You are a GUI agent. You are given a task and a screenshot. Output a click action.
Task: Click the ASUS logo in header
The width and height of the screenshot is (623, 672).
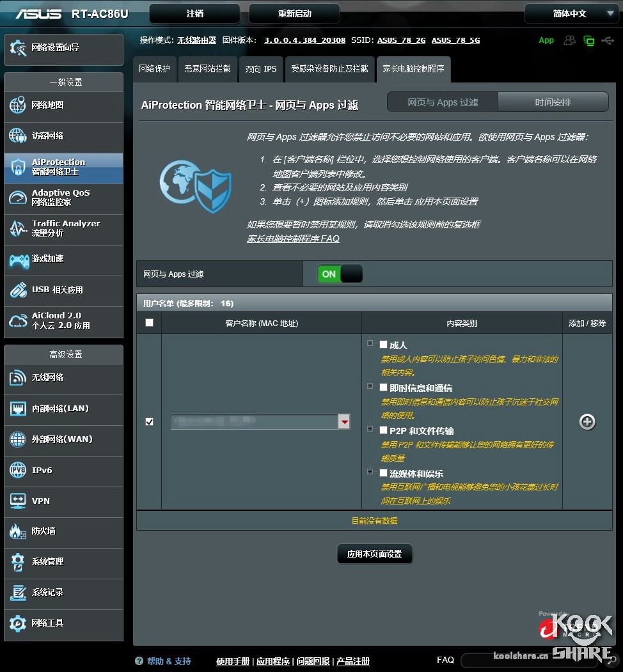(x=38, y=13)
